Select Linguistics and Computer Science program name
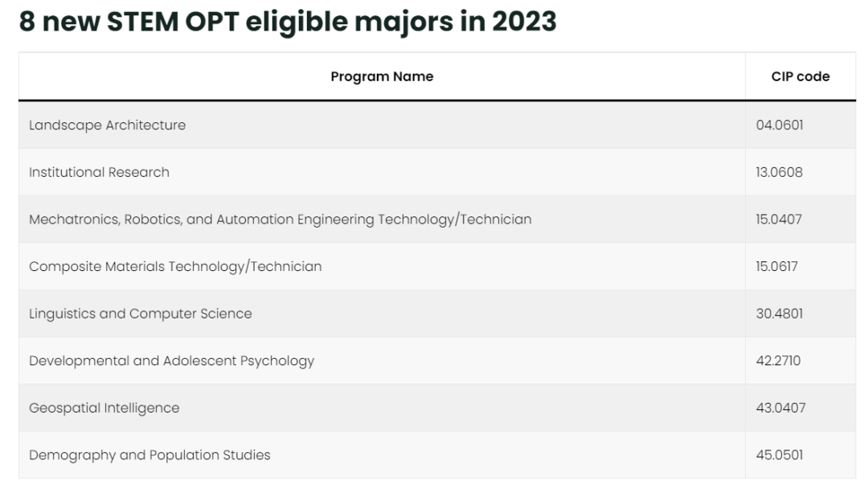 141,314
